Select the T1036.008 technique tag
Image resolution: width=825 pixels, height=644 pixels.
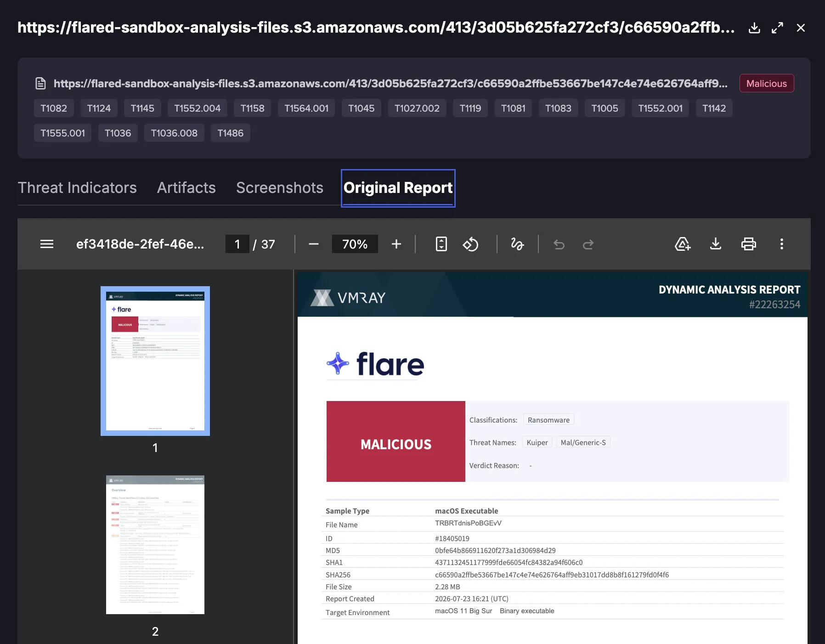(x=174, y=133)
